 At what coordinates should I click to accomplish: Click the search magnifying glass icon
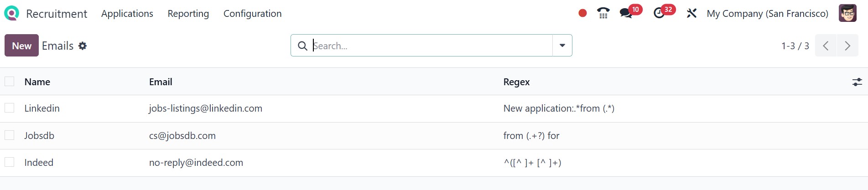302,46
